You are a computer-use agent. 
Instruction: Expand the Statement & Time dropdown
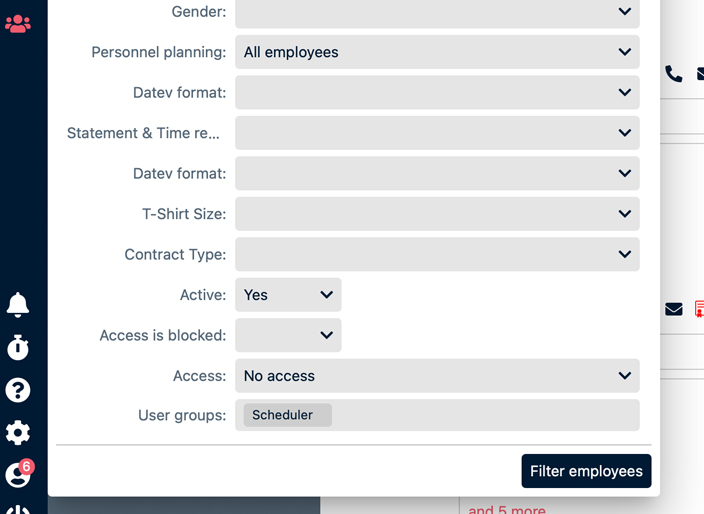437,133
